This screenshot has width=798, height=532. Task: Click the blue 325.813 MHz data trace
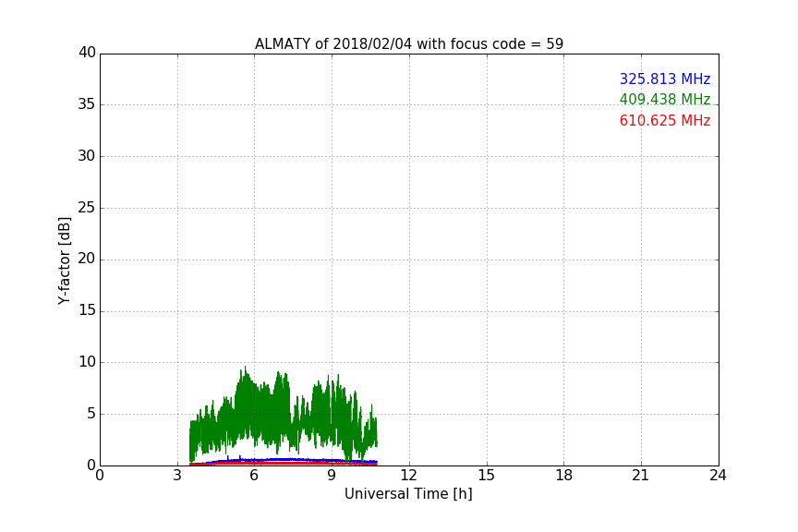pyautogui.click(x=285, y=460)
